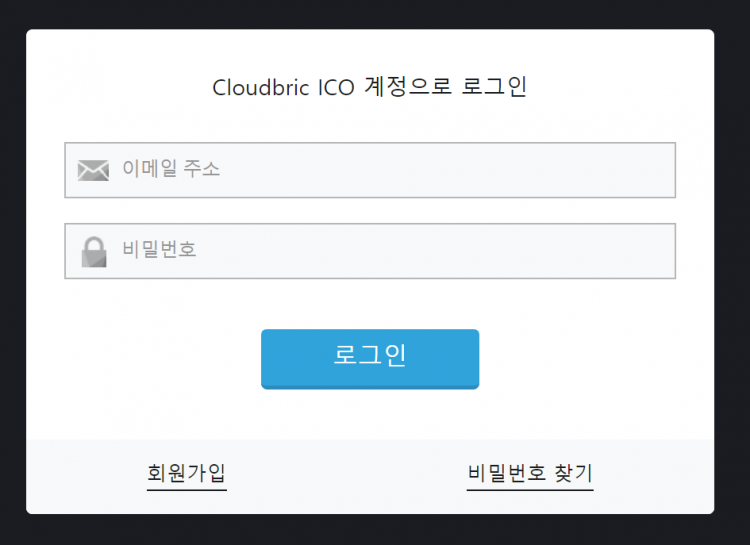Click the underline beneath 비밀번호 찾기

coord(530,490)
